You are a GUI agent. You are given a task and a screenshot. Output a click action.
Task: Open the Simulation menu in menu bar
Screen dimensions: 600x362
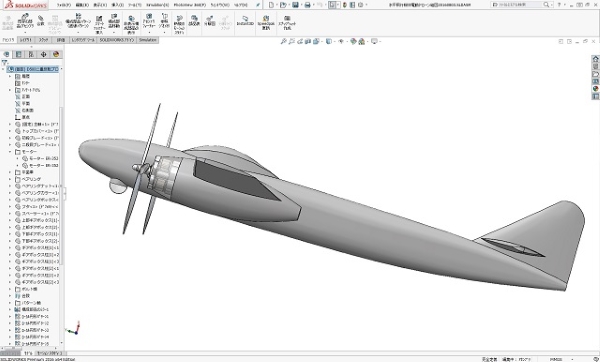pyautogui.click(x=157, y=5)
